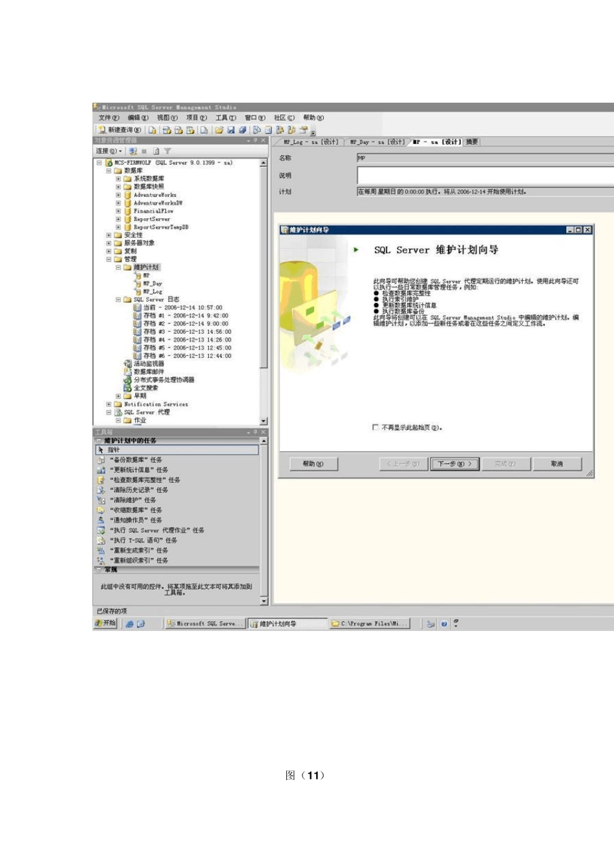Open the 工具 (Tools) menu
The height and width of the screenshot is (868, 614).
point(226,118)
